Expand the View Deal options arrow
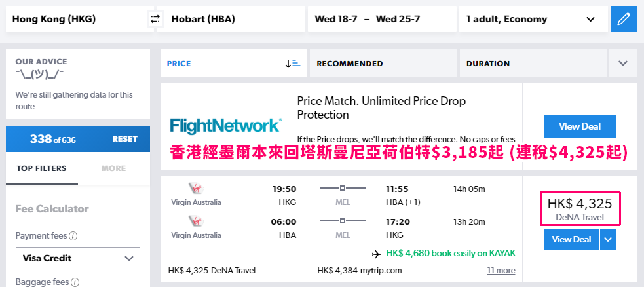The width and height of the screenshot is (644, 287). click(x=608, y=239)
